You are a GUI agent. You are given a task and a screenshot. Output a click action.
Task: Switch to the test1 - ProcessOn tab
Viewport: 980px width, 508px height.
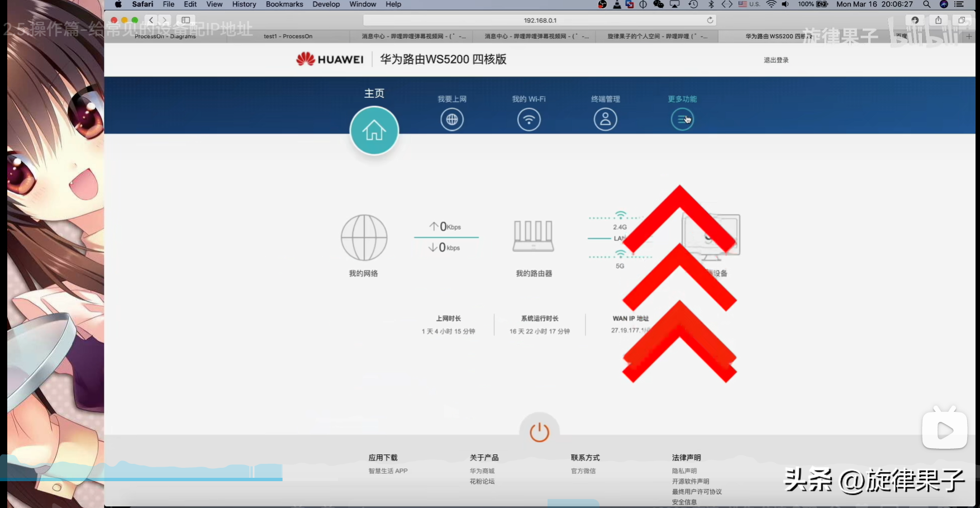click(288, 36)
